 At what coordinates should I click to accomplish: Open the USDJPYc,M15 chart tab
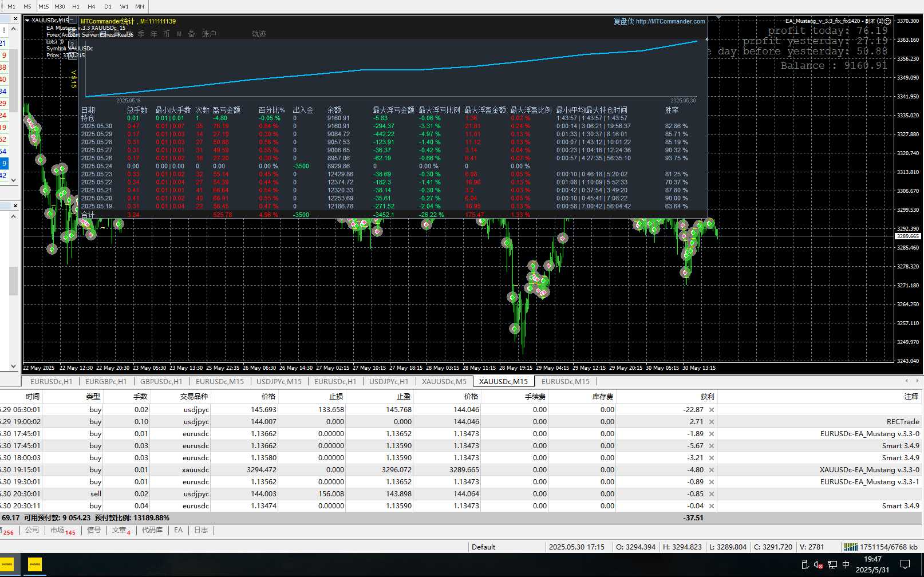click(x=279, y=381)
